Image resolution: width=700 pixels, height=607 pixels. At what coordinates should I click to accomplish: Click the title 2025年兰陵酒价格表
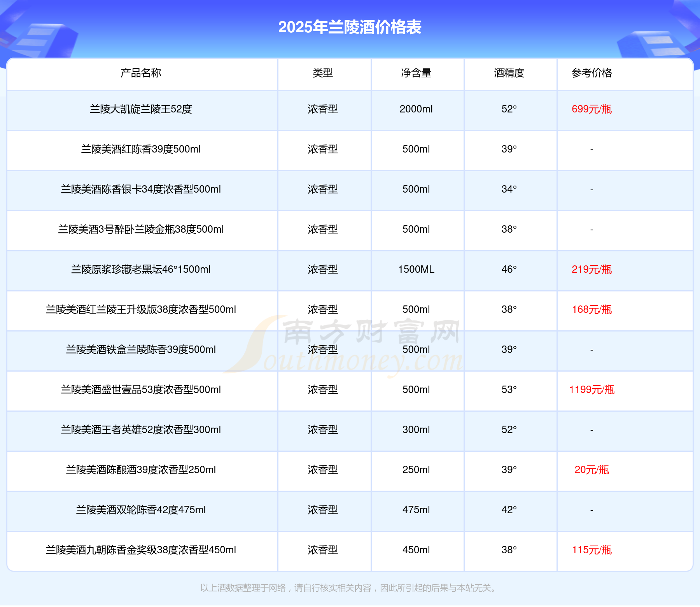coord(350,27)
